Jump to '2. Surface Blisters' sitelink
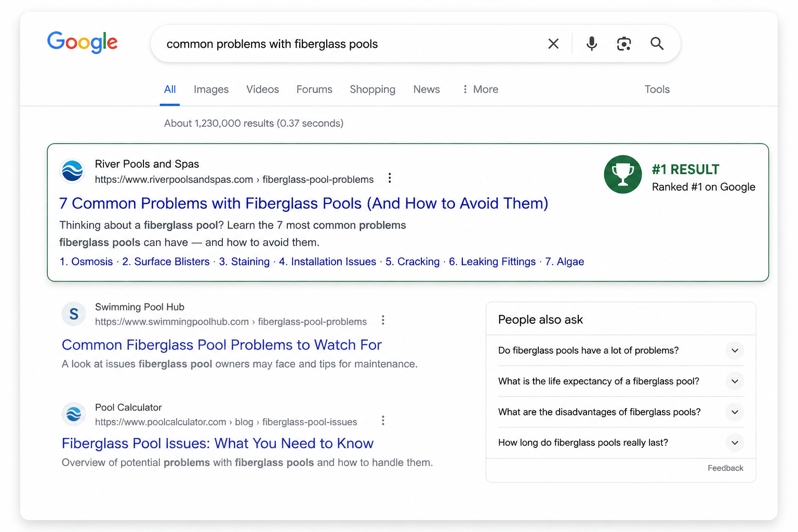 [166, 261]
